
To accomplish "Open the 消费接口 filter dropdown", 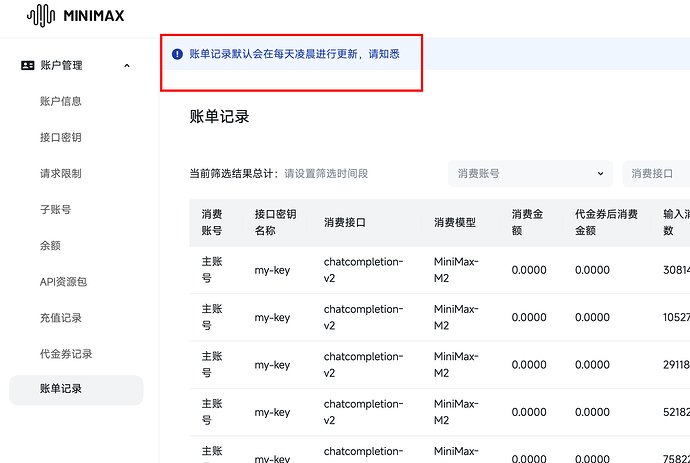I will [x=656, y=173].
